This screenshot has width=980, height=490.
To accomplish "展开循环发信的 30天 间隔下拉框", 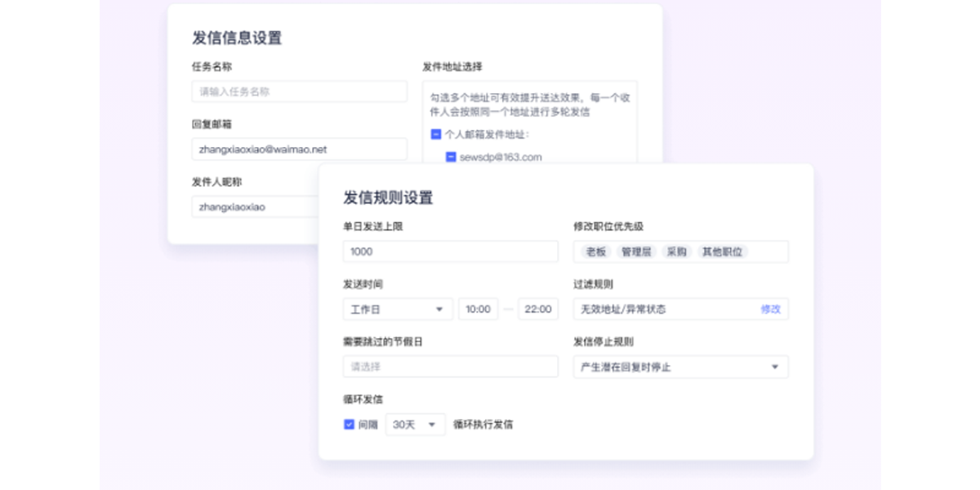I will click(415, 424).
